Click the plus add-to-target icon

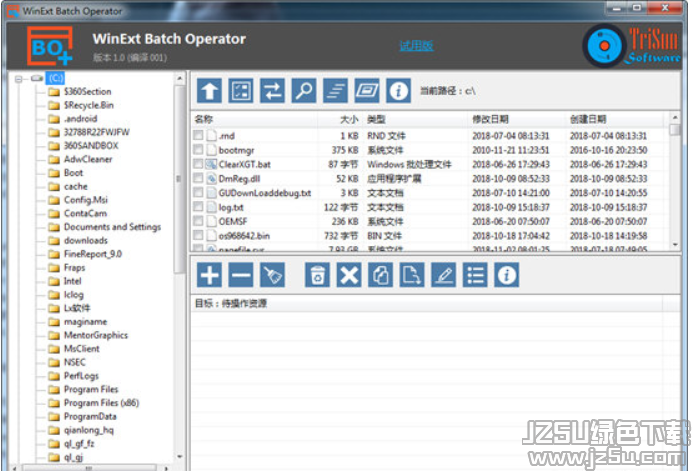click(209, 275)
